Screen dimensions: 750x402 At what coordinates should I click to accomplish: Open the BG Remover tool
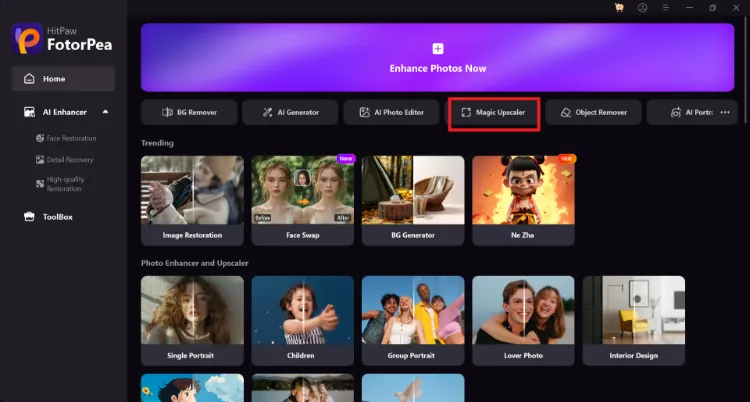189,112
